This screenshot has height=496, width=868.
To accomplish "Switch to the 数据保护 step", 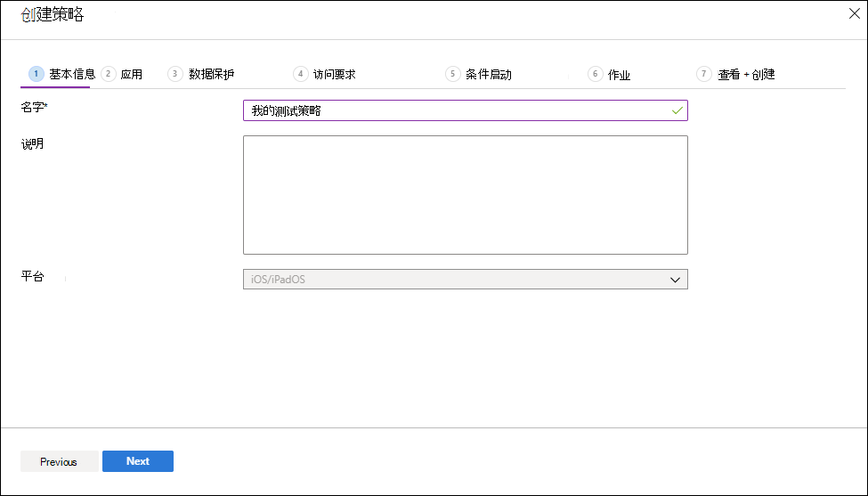I will click(201, 74).
